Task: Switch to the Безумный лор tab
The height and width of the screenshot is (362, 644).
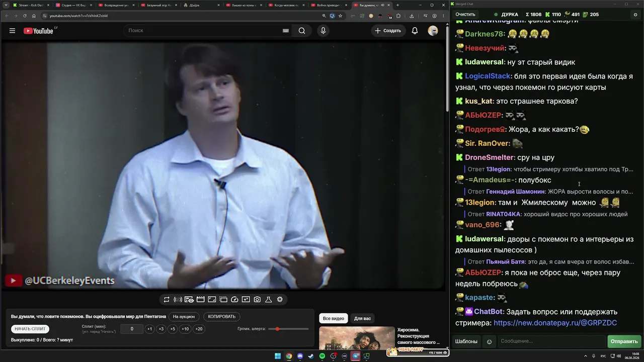Action: 158,5
